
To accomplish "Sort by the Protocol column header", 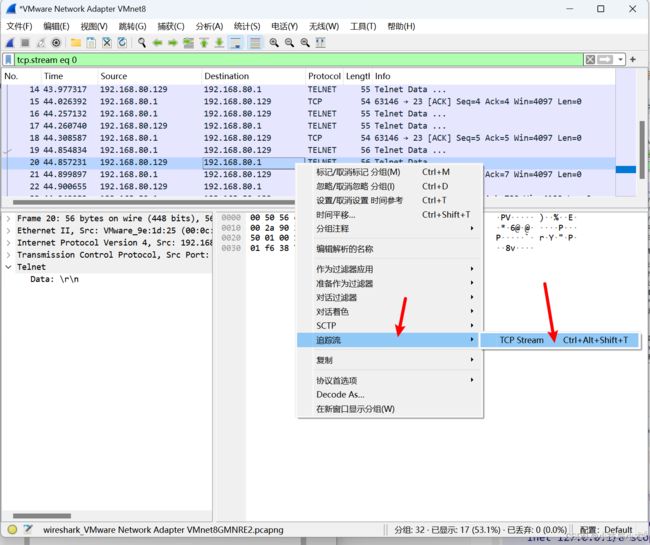I will [x=324, y=76].
